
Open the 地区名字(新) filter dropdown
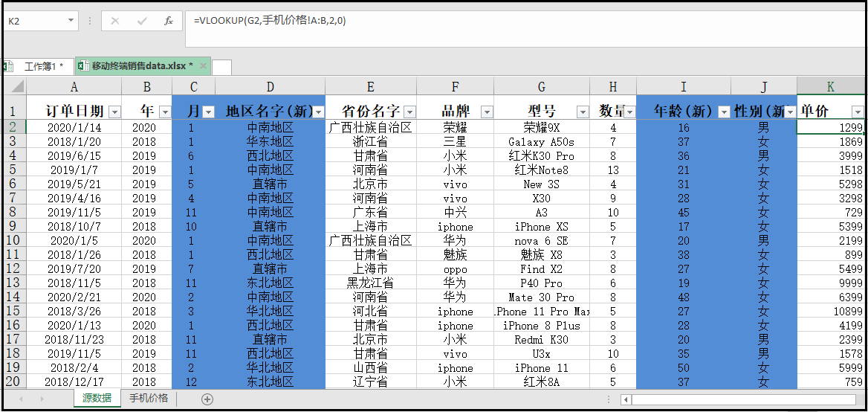319,112
